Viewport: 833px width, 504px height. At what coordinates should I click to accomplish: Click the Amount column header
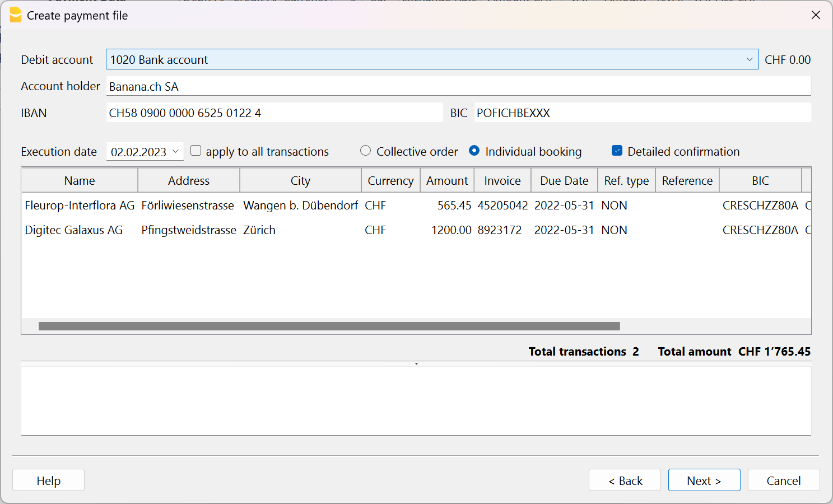point(447,180)
